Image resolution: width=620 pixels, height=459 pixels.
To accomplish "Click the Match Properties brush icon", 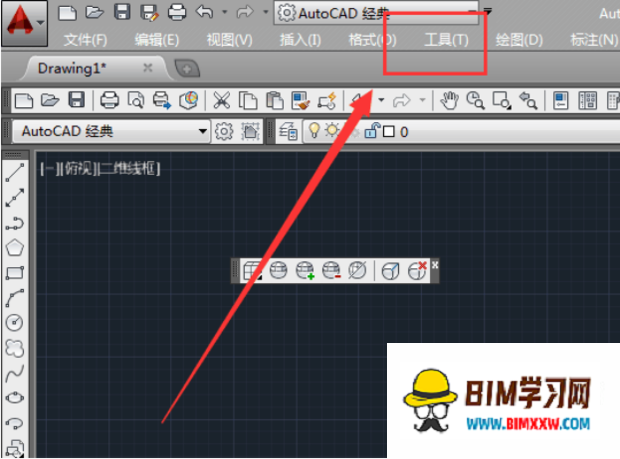I will 326,100.
